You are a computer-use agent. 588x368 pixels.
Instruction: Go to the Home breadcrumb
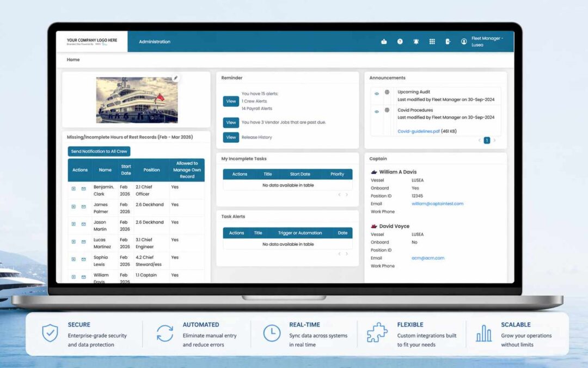pyautogui.click(x=73, y=60)
